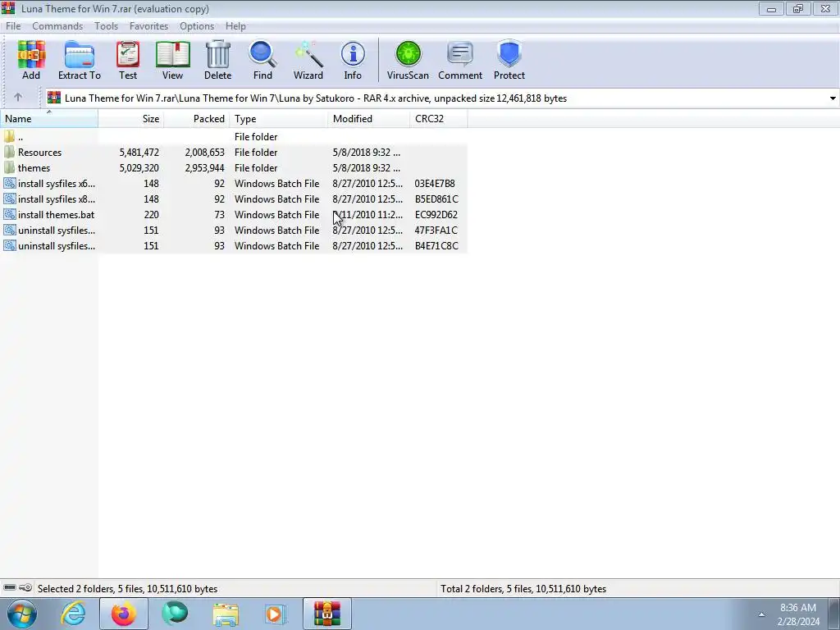Screen dimensions: 840x630
Task: Show archive Info
Action: click(x=353, y=60)
